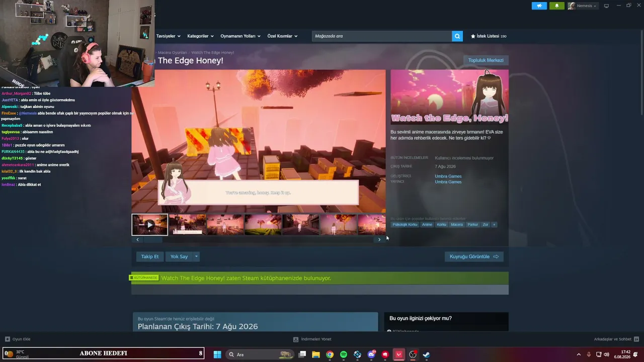Open Task View on the taskbar
The height and width of the screenshot is (362, 644).
302,354
